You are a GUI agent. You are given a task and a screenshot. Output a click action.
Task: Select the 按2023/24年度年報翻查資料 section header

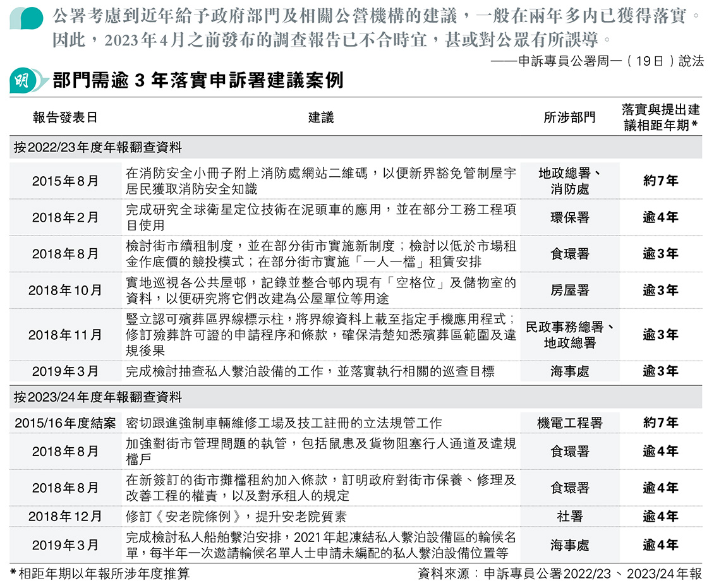[98, 397]
